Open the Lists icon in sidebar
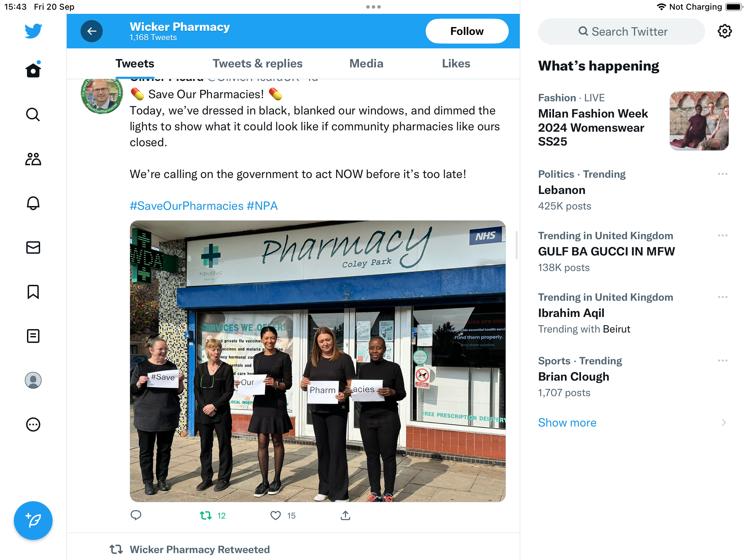 tap(33, 336)
